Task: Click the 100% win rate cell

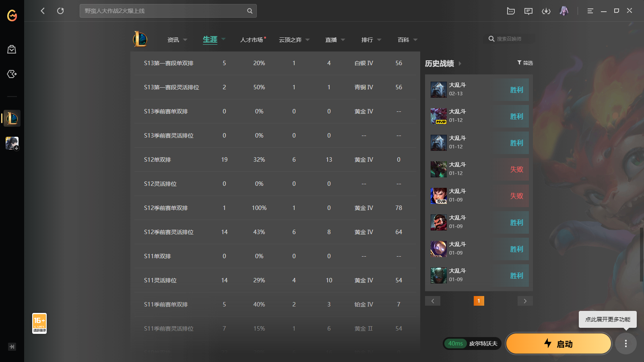Action: click(259, 208)
